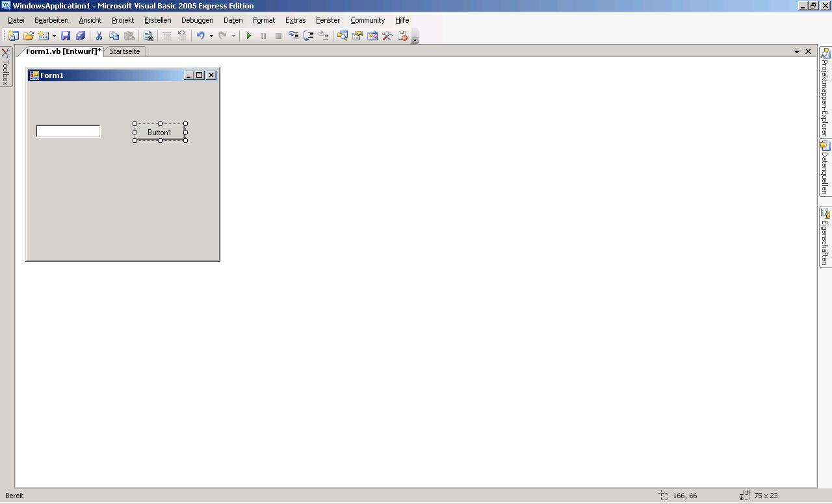The height and width of the screenshot is (504, 832).
Task: Click the Redo toolbar icon
Action: click(x=223, y=36)
